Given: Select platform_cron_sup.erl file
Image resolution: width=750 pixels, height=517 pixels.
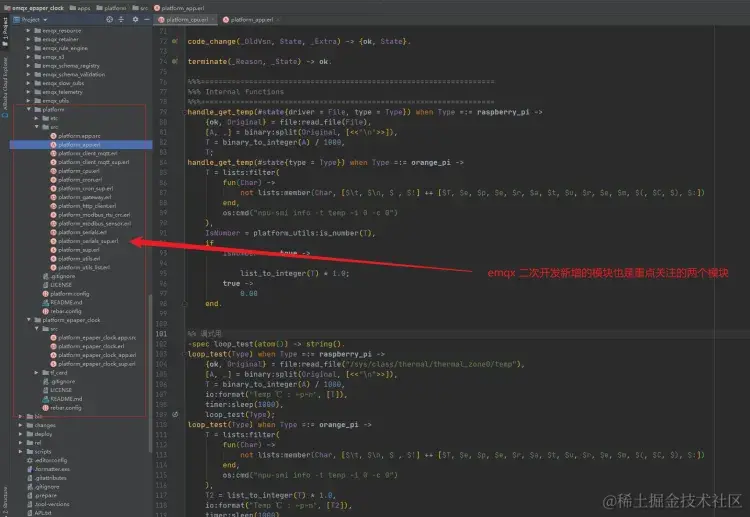Looking at the screenshot, I should [x=82, y=188].
